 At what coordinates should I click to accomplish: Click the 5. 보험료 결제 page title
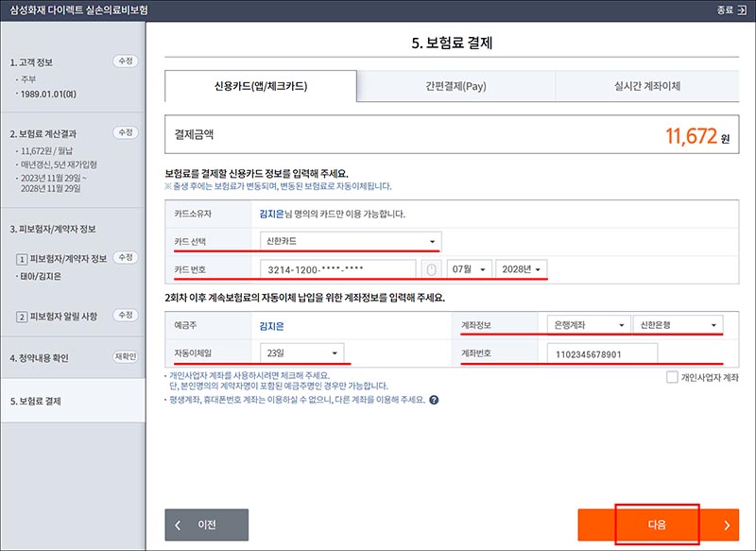tap(452, 43)
